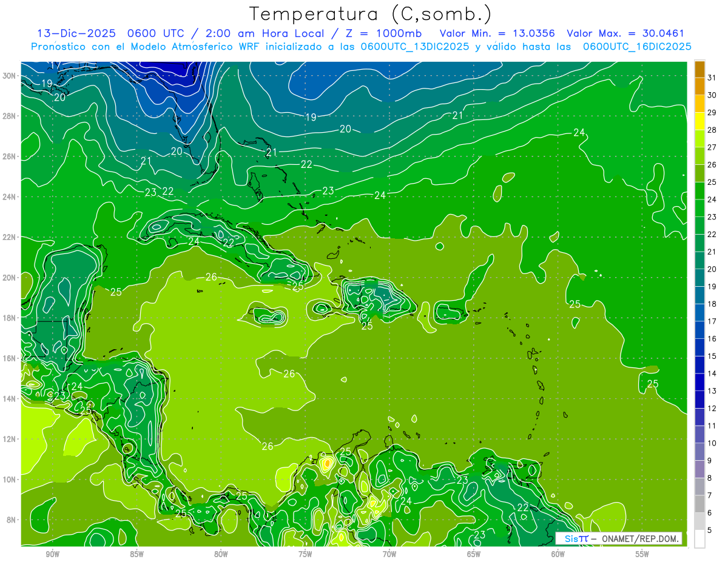
Task: Click the 24N latitude axis label
Action: tap(9, 197)
